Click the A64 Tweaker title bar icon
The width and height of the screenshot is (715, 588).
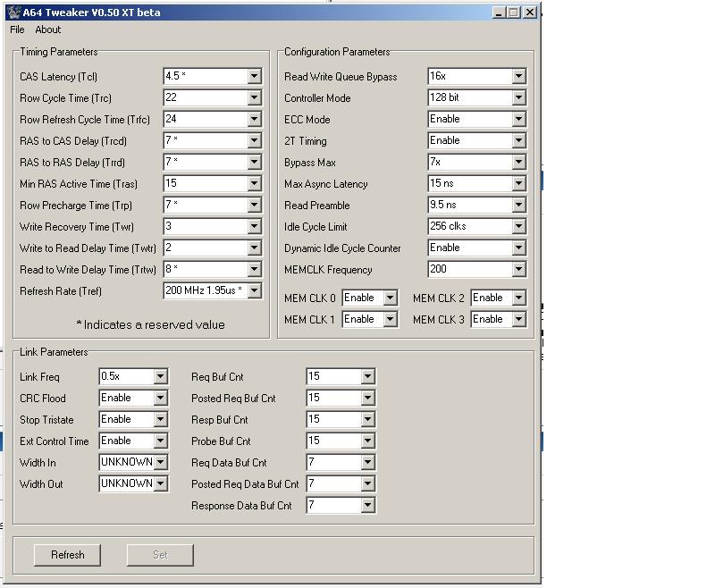(x=14, y=13)
